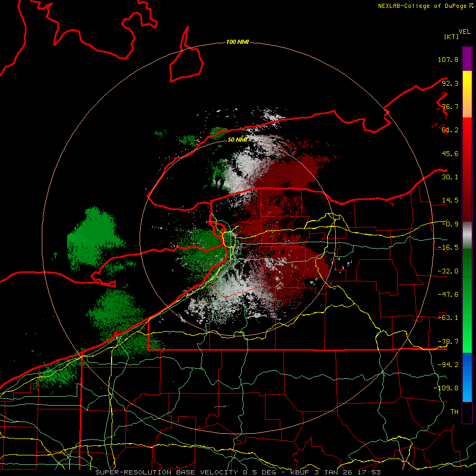Select the -0.9 velocity scale value
Screen dimensions: 476x476
[x=450, y=224]
